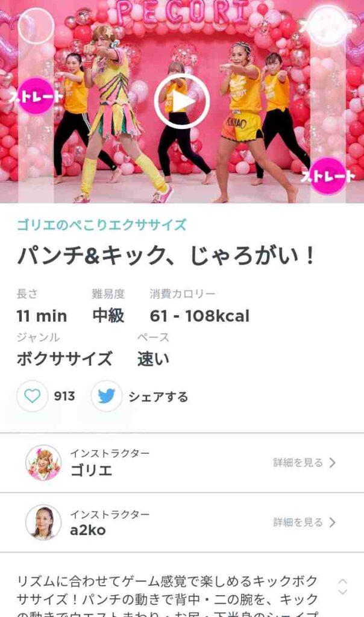Image resolution: width=364 pixels, height=617 pixels.
Task: Open ゴリエのぺこりエクササイズ series link
Action: pos(101,225)
